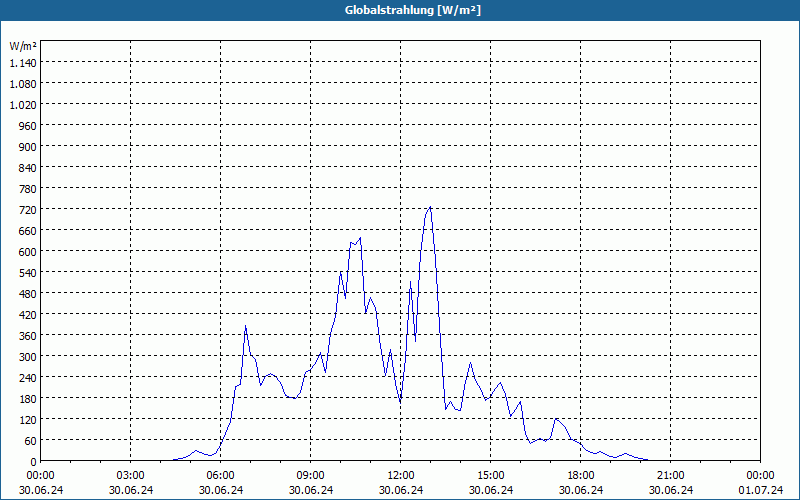Click the 15:00 time axis label
800x500 pixels.
click(x=490, y=476)
